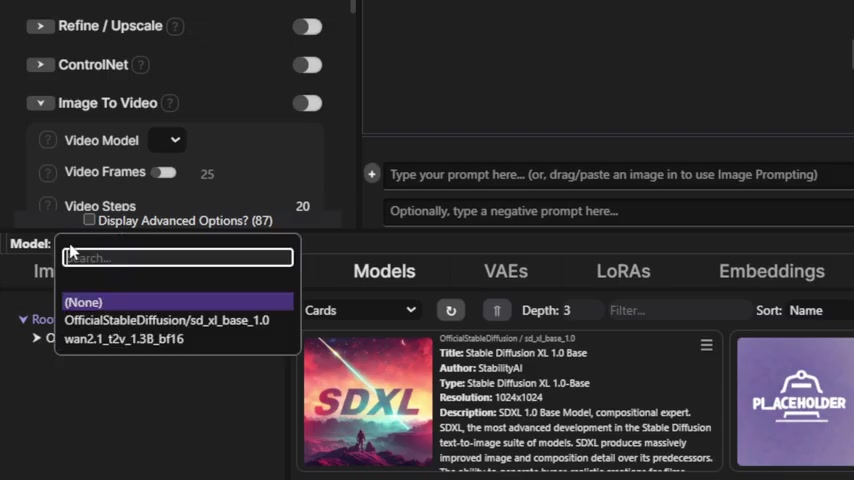Click the Filter input field

point(678,311)
